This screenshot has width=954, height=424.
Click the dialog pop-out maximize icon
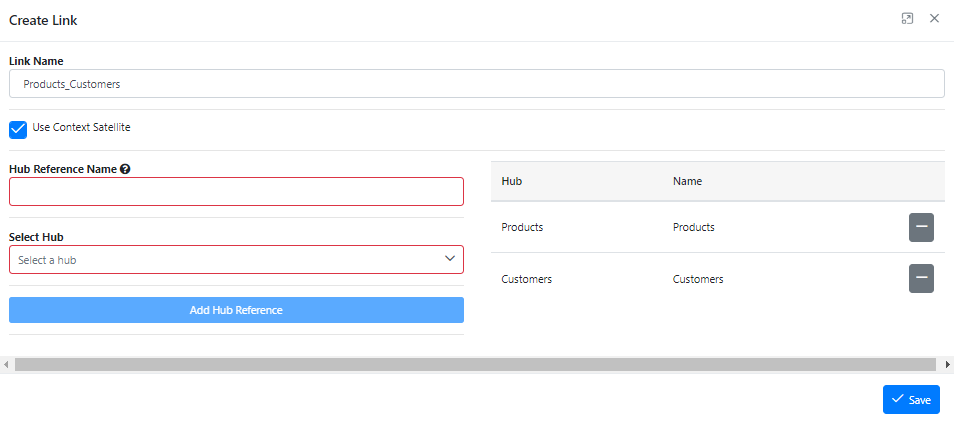tap(907, 19)
